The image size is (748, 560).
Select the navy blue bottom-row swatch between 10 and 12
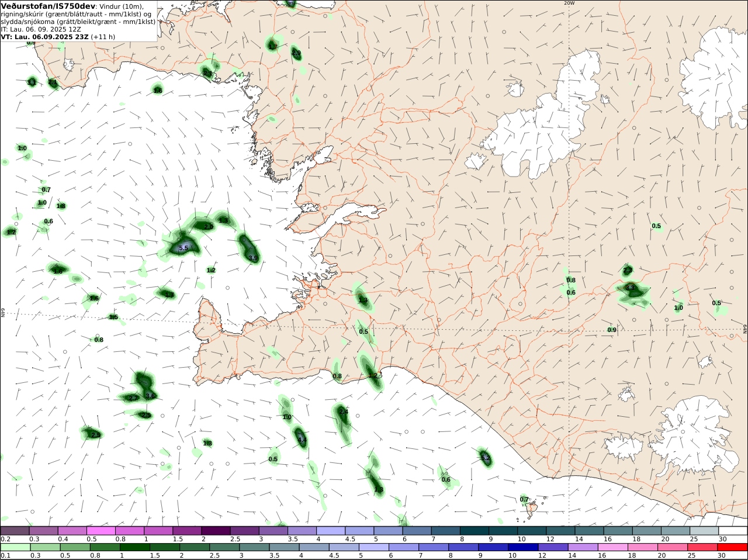pos(522,547)
